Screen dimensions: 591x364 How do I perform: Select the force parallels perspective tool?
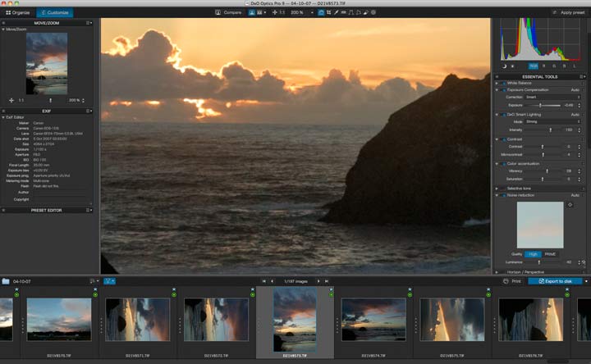(351, 12)
